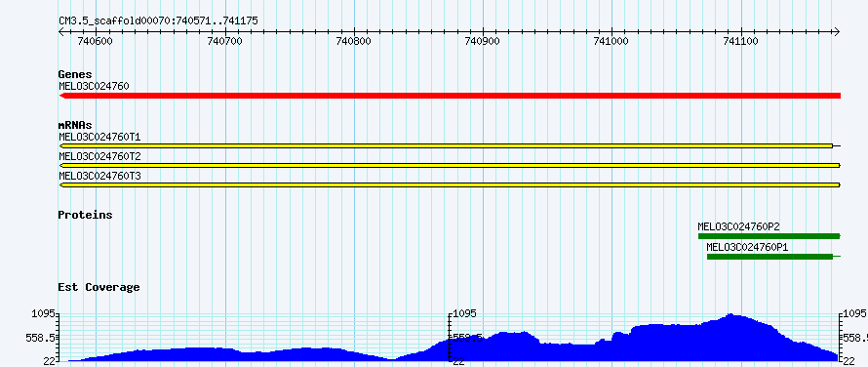Collapse the mRNAs track heading
The width and height of the screenshot is (868, 367).
click(x=75, y=125)
